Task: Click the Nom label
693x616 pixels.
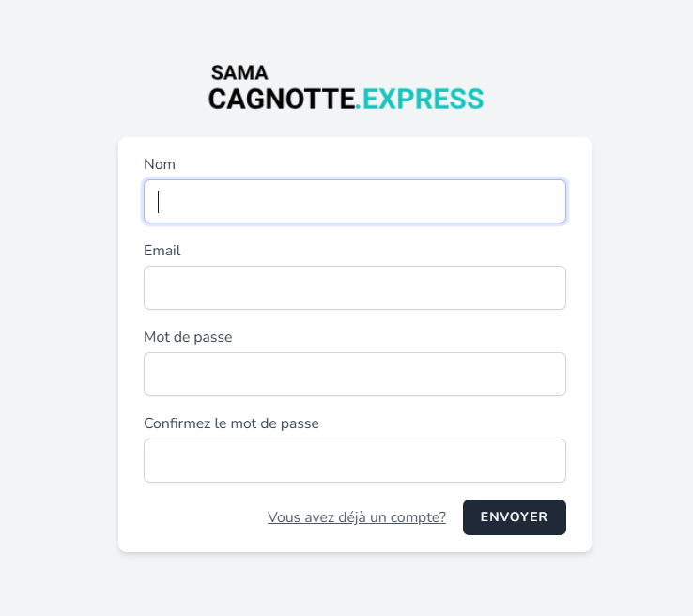Action: coord(160,164)
